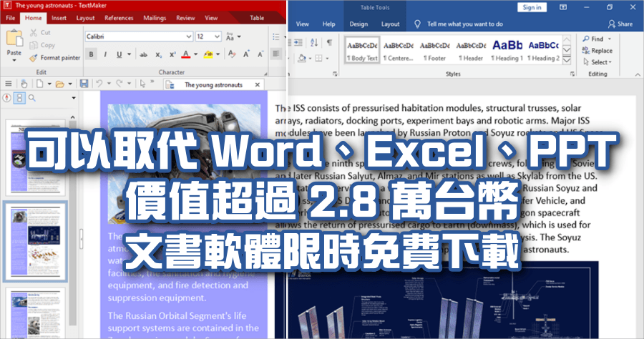Open the Design tab under Table Tools
Viewport: 644px width, 339px height.
point(358,24)
